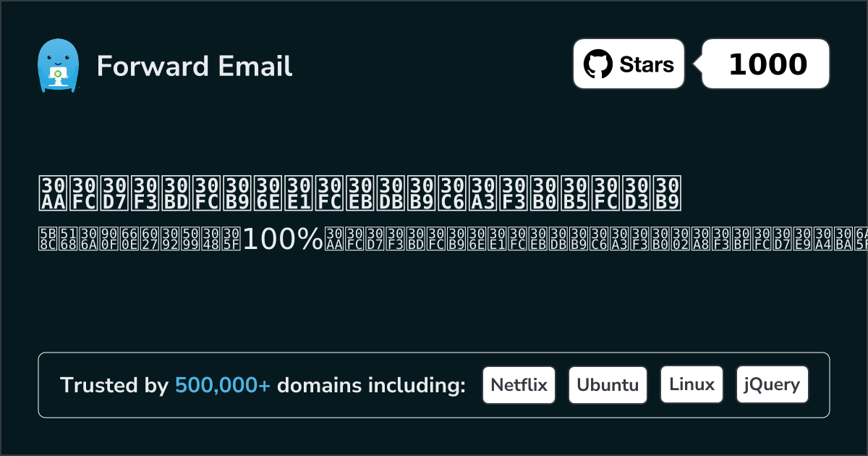Click the 1000 star count bubble
Viewport: 868px width, 456px height.
[767, 64]
